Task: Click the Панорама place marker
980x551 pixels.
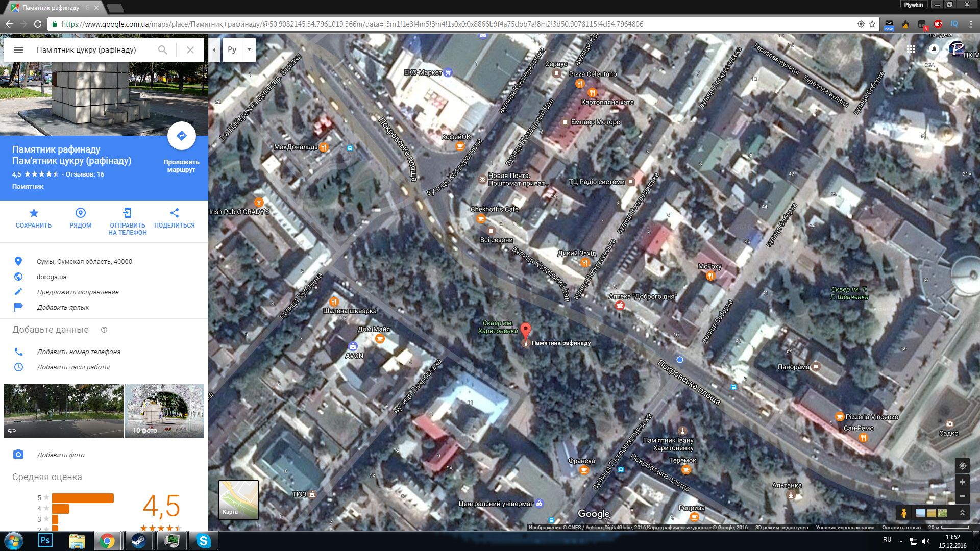Action: (816, 367)
